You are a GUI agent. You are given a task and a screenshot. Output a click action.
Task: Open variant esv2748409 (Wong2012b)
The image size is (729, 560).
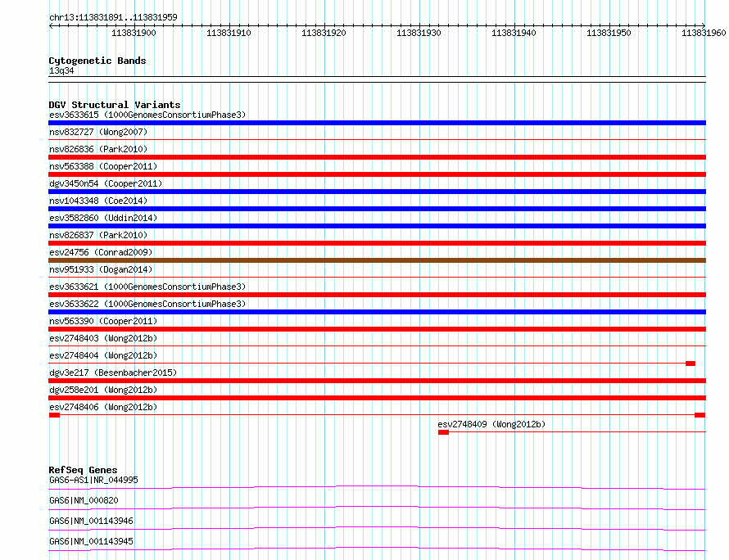tap(491, 424)
